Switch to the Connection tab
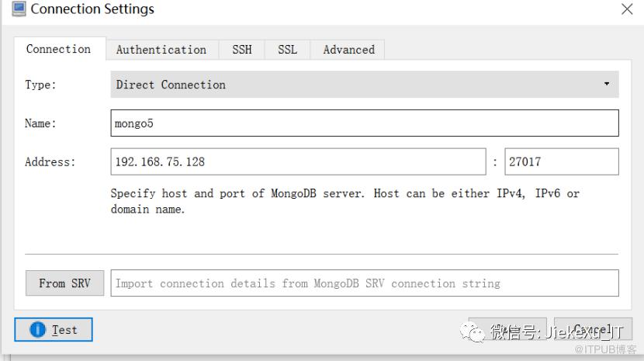The width and height of the screenshot is (644, 361). pos(58,49)
